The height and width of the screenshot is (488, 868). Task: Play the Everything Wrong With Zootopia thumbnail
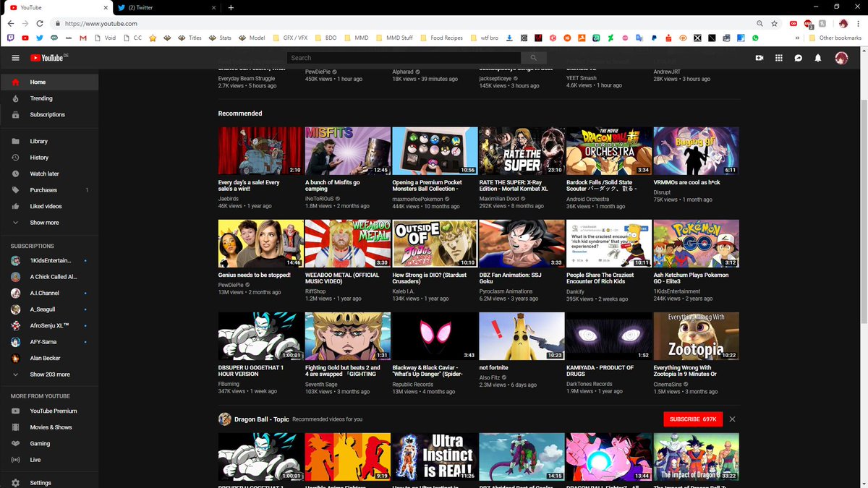point(696,336)
